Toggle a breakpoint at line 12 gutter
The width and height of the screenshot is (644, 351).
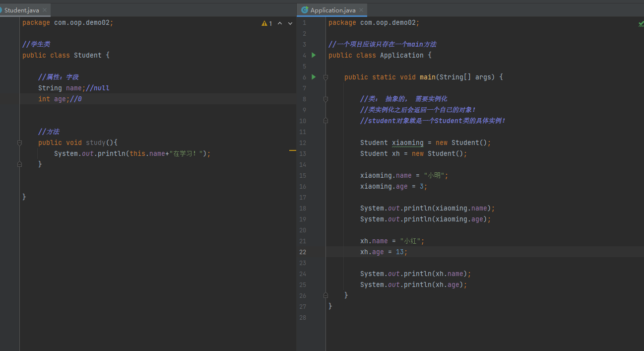[314, 142]
